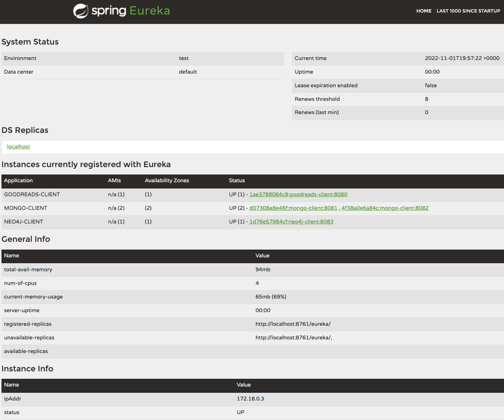Click the Spring Eureka logo
Viewport: 504px width, 420px height.
tap(121, 11)
